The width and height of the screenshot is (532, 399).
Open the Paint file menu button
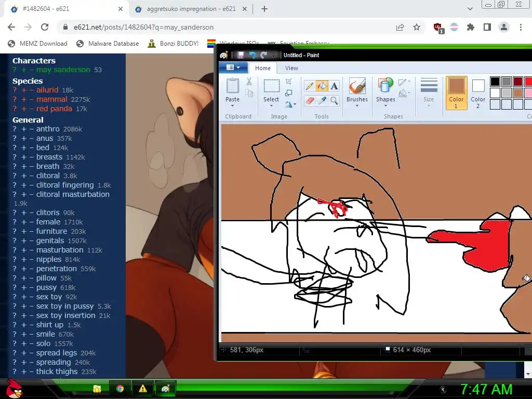(x=233, y=68)
